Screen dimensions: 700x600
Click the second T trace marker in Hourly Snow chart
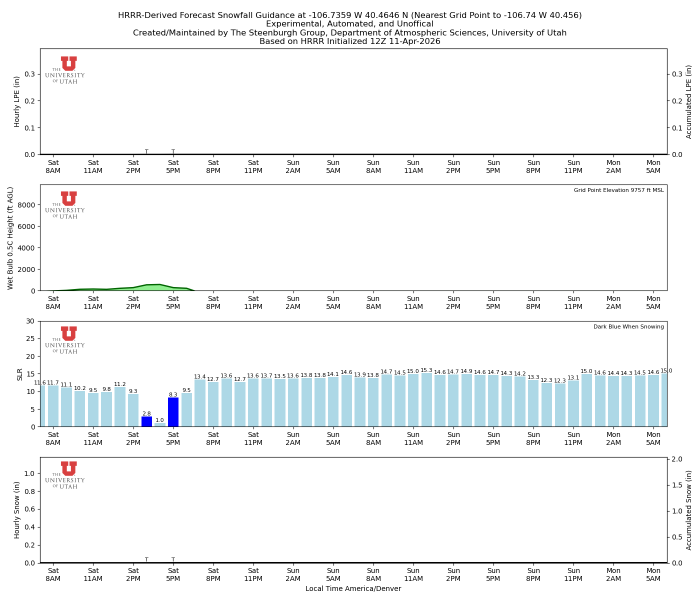(173, 559)
